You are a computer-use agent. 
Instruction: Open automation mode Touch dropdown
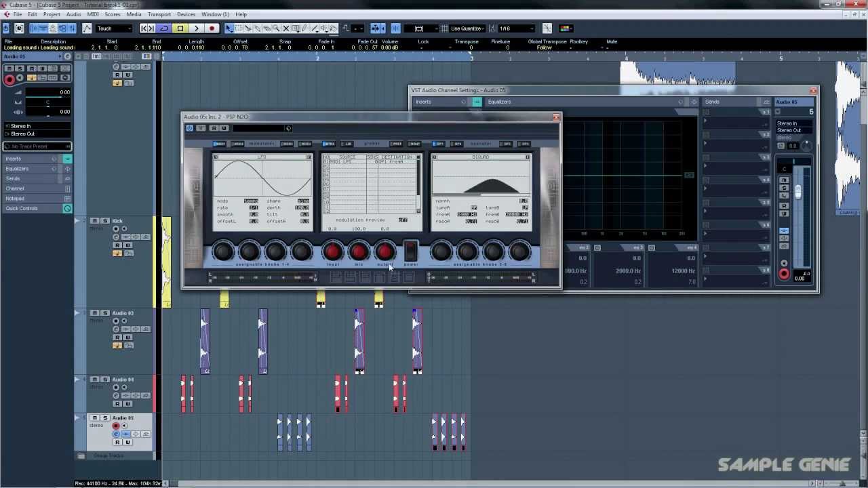pos(114,28)
